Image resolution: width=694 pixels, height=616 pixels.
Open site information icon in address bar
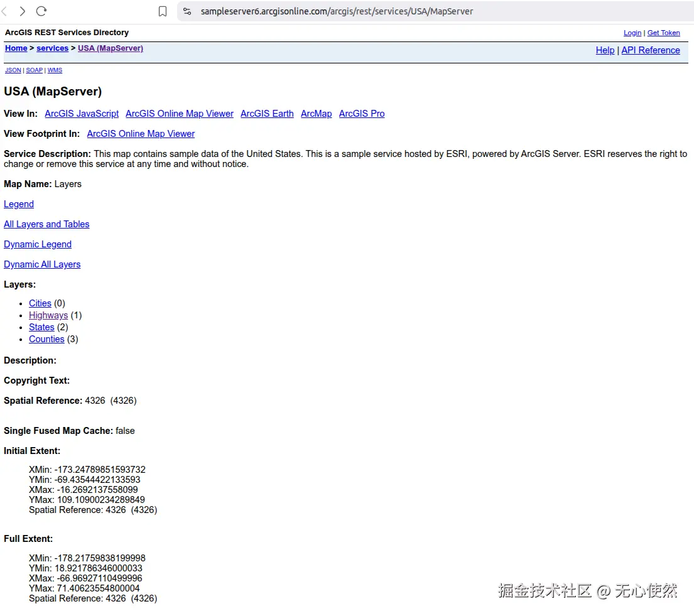coord(187,11)
